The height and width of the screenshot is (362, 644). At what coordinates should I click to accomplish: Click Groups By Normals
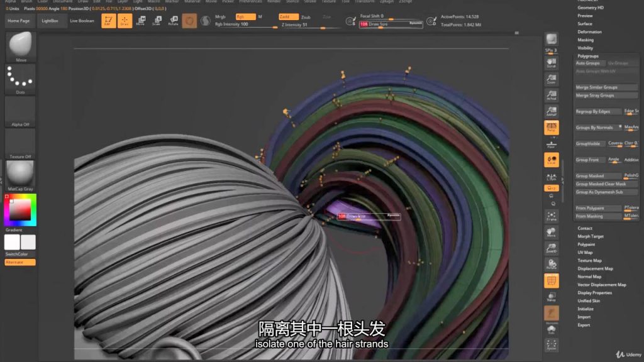(x=598, y=128)
